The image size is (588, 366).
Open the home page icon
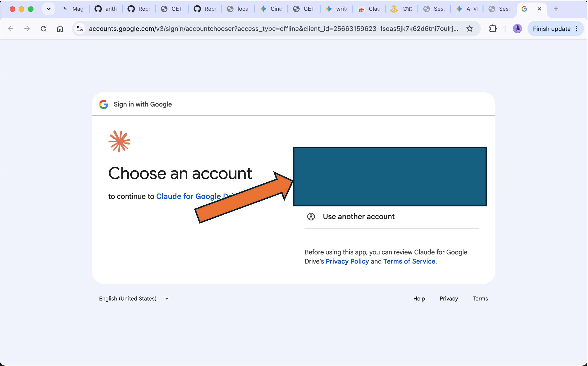pos(60,29)
